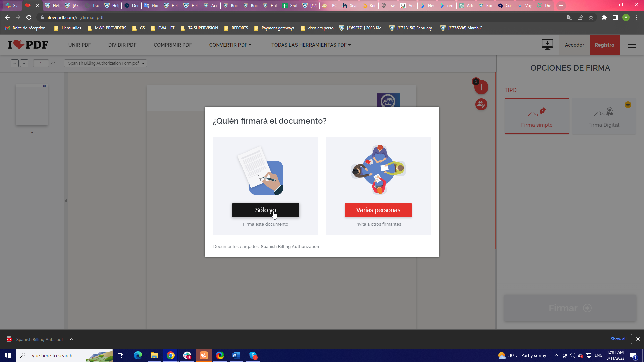Click the desktop app download icon

point(547,45)
